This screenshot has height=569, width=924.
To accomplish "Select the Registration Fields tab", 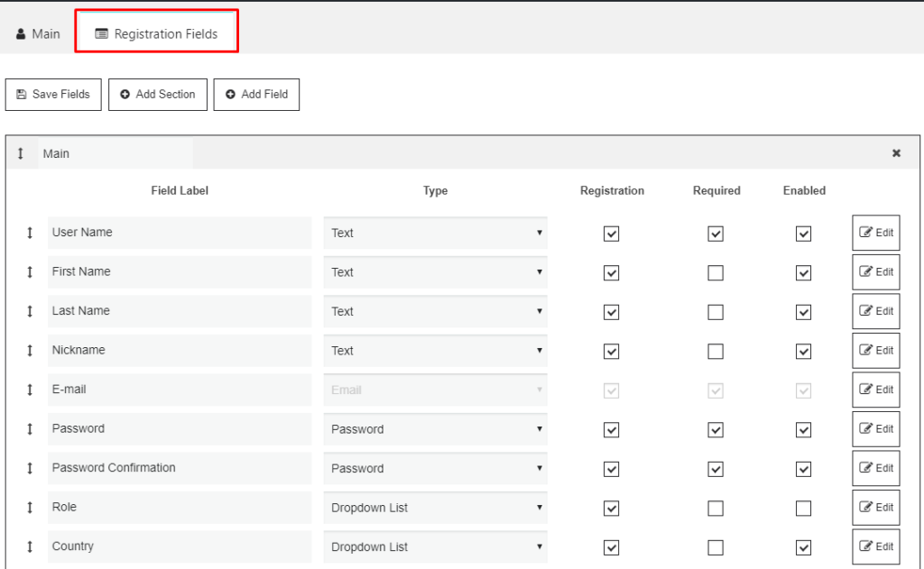I will (157, 34).
